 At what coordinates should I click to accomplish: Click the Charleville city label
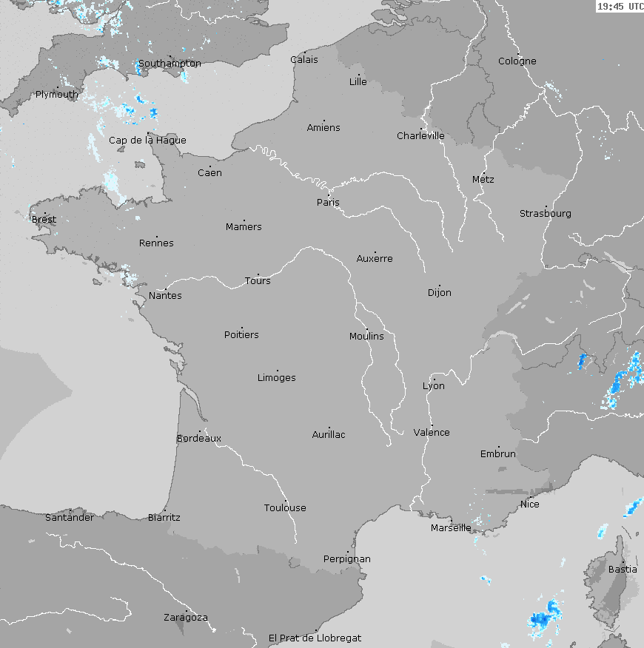pyautogui.click(x=420, y=136)
